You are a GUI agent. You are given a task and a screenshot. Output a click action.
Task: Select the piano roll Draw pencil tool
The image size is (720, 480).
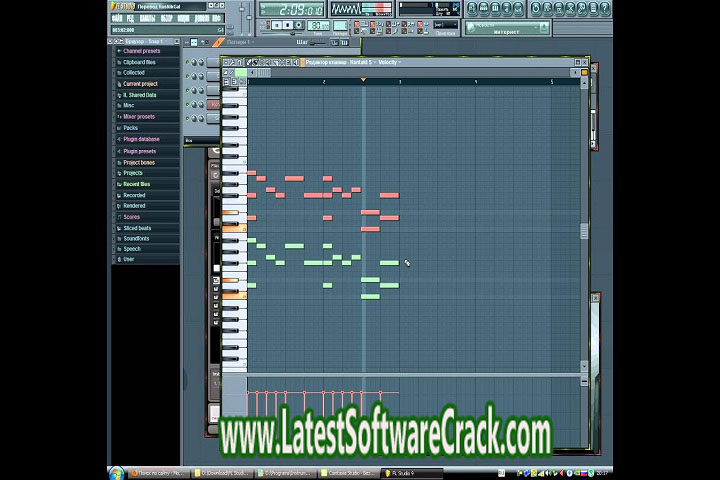pyautogui.click(x=249, y=62)
